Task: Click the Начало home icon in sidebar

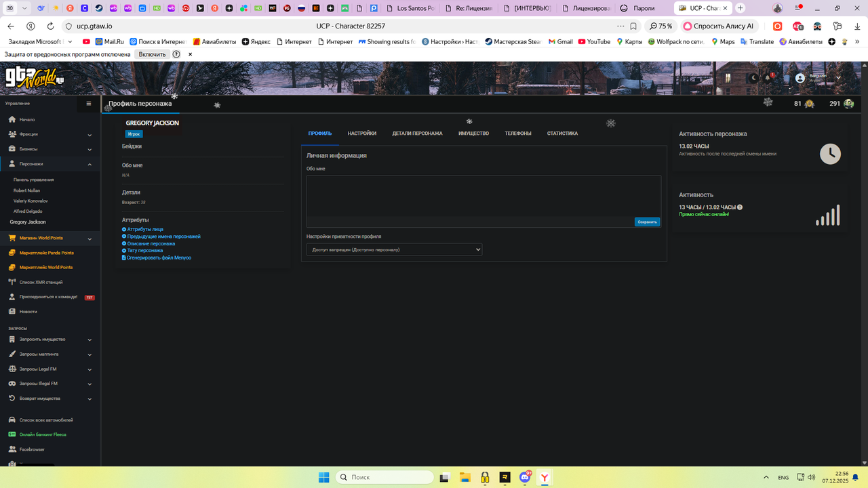Action: [x=12, y=119]
